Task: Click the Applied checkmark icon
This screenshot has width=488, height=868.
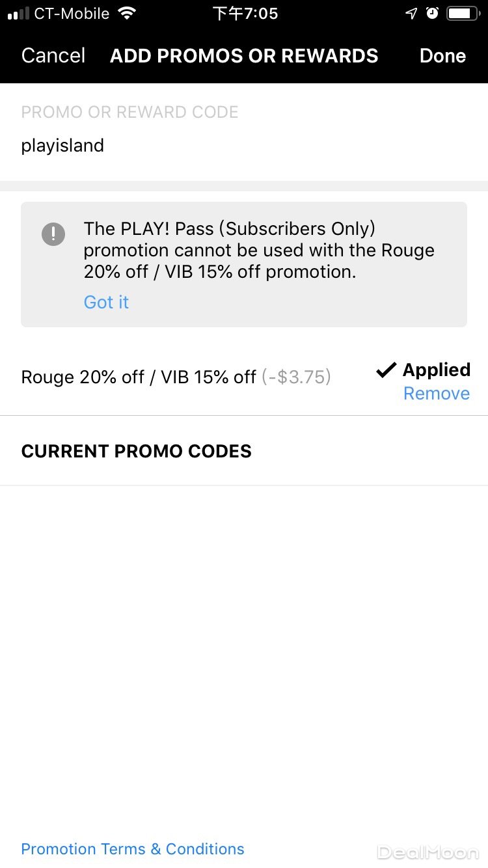Action: pyautogui.click(x=386, y=370)
